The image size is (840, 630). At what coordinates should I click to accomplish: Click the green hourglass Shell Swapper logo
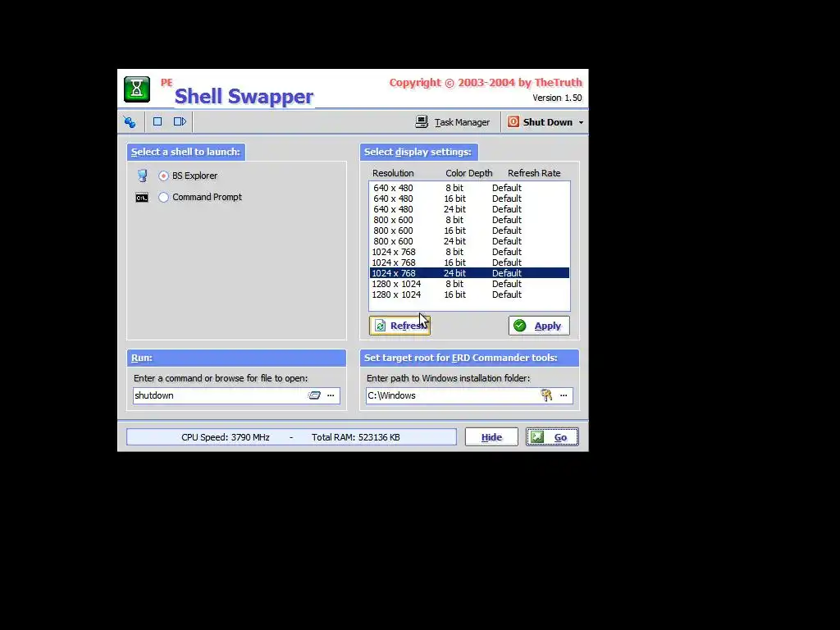pyautogui.click(x=137, y=89)
